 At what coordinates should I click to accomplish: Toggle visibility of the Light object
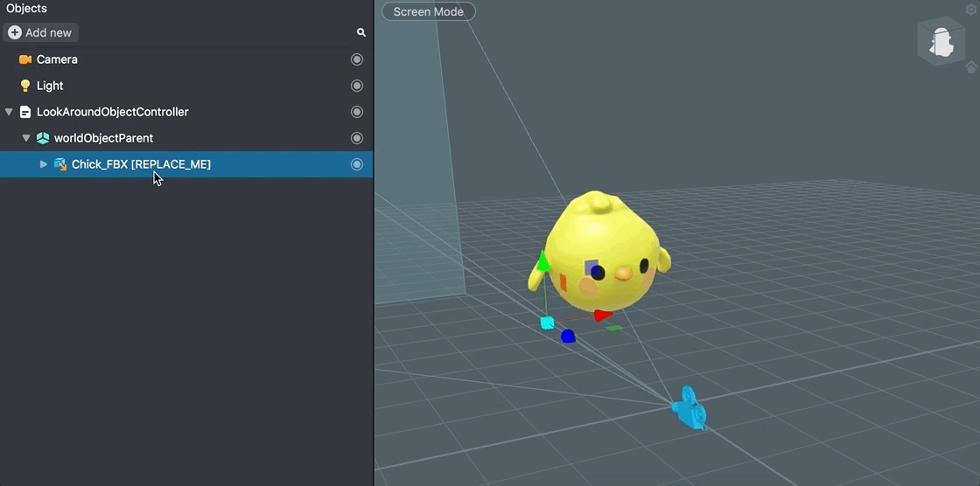pyautogui.click(x=356, y=86)
